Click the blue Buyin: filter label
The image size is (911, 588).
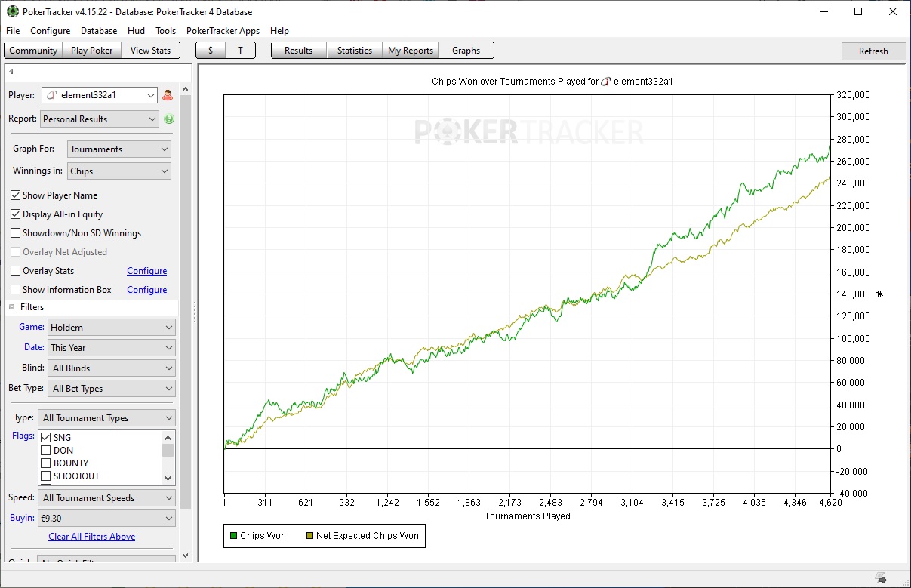point(22,518)
